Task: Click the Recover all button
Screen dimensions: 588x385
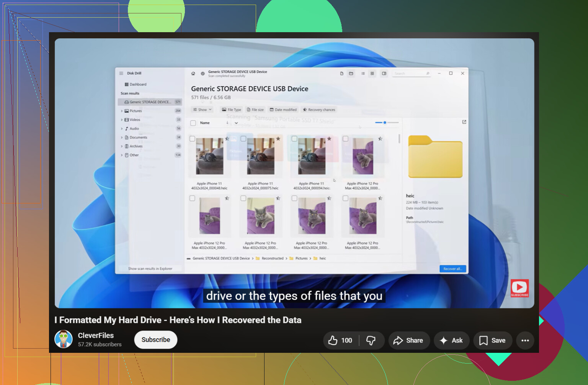Action: 452,269
